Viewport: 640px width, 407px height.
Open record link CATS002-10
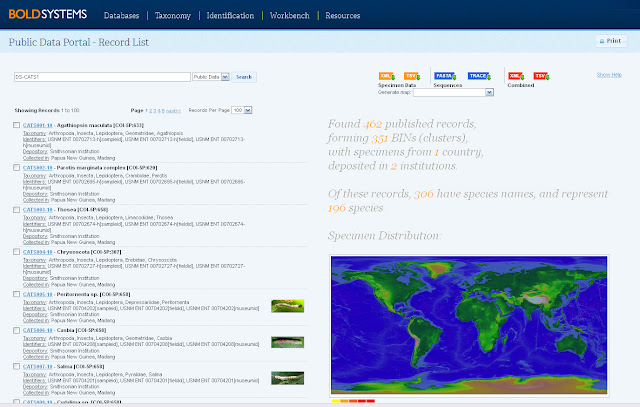point(38,168)
